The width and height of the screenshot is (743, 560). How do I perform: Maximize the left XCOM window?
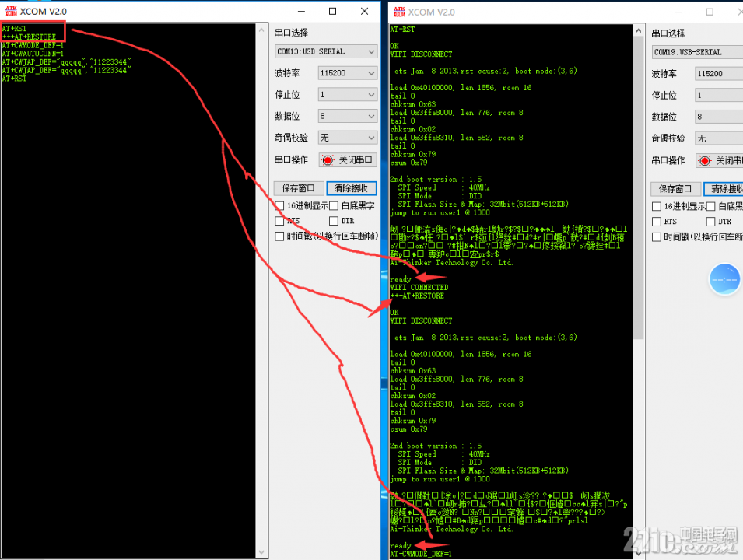click(333, 12)
